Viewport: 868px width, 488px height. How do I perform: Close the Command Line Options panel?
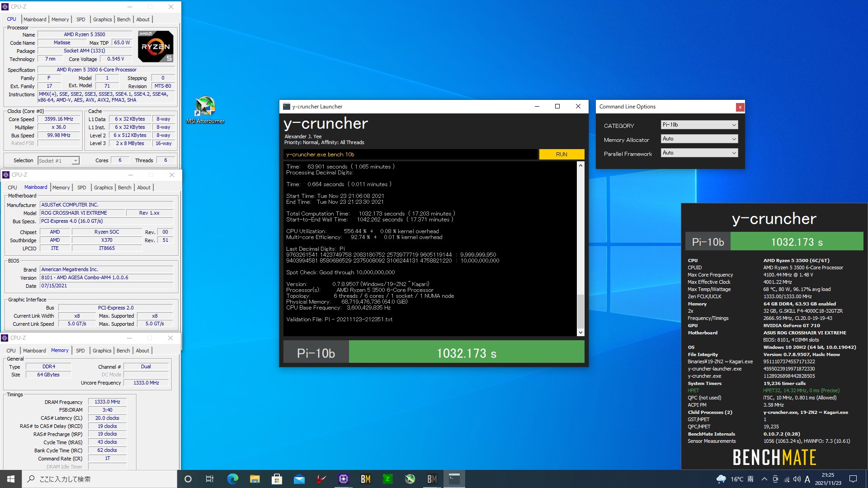click(740, 107)
